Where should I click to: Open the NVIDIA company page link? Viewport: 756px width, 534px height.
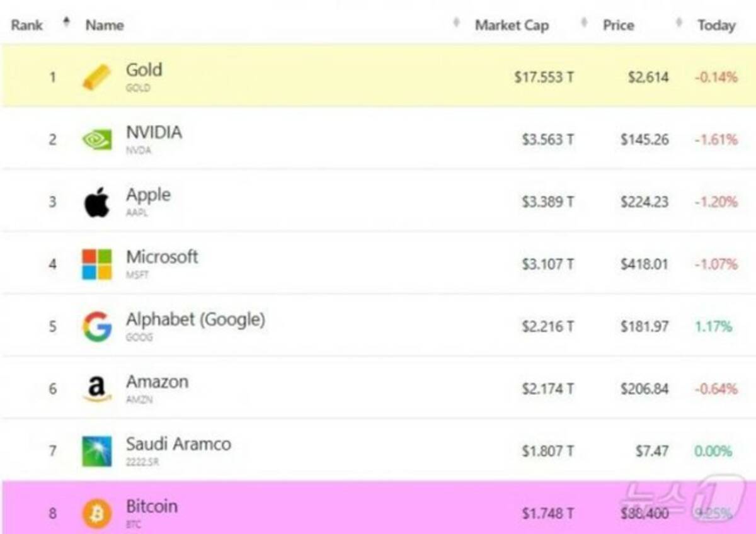tap(154, 133)
